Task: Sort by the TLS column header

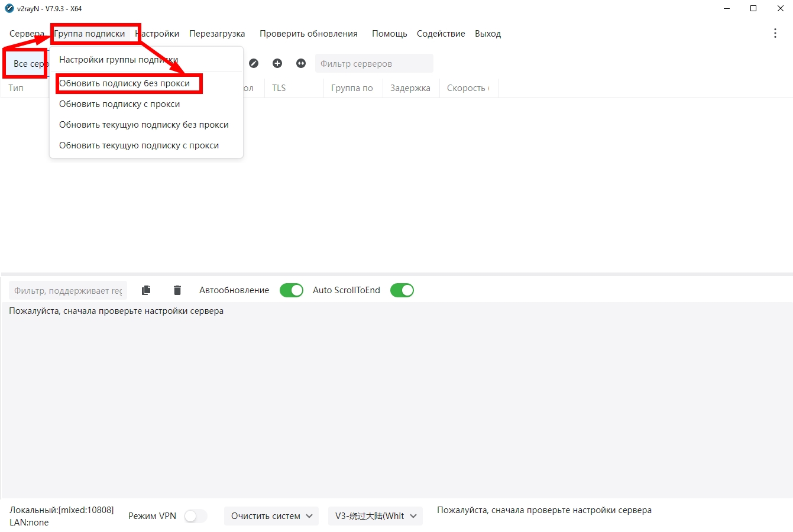Action: 279,88
